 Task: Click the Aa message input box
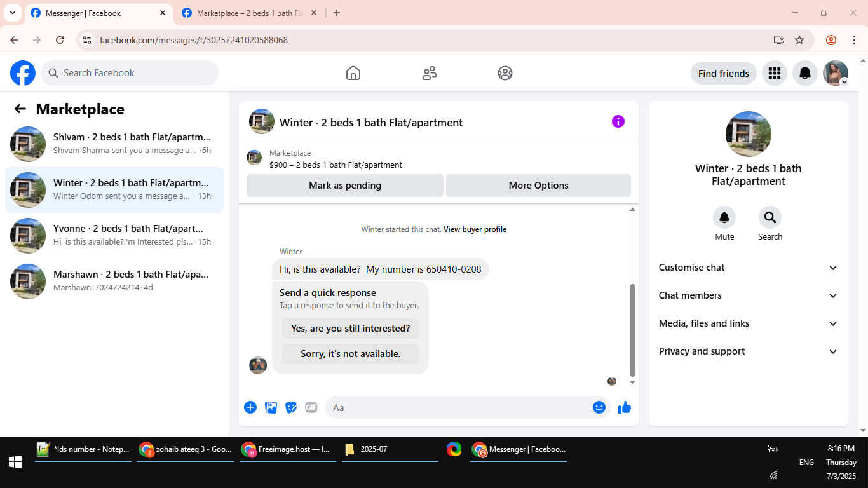(458, 407)
